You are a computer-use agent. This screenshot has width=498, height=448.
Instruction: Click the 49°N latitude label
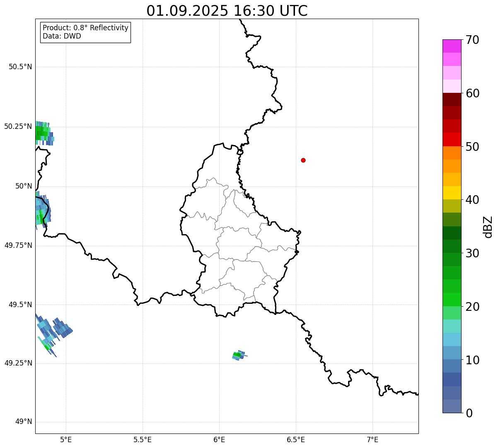pyautogui.click(x=24, y=422)
